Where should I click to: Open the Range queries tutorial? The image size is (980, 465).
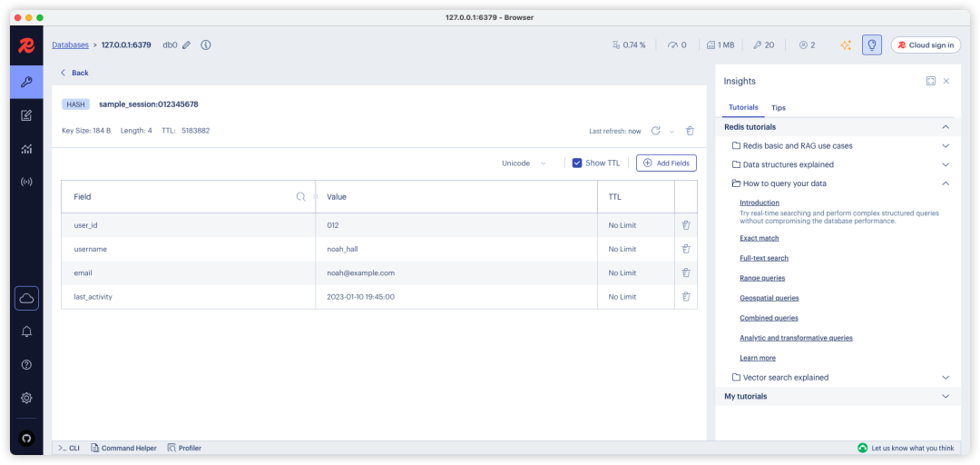click(762, 278)
